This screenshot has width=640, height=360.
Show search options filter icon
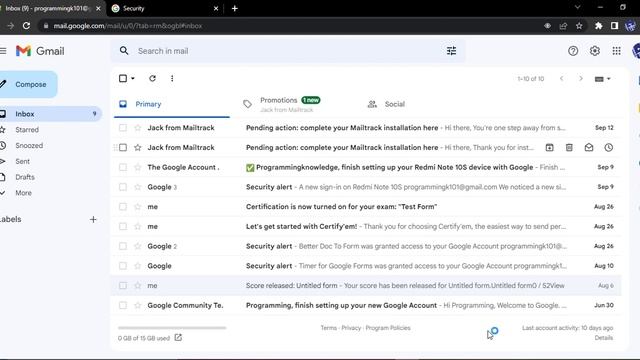451,51
